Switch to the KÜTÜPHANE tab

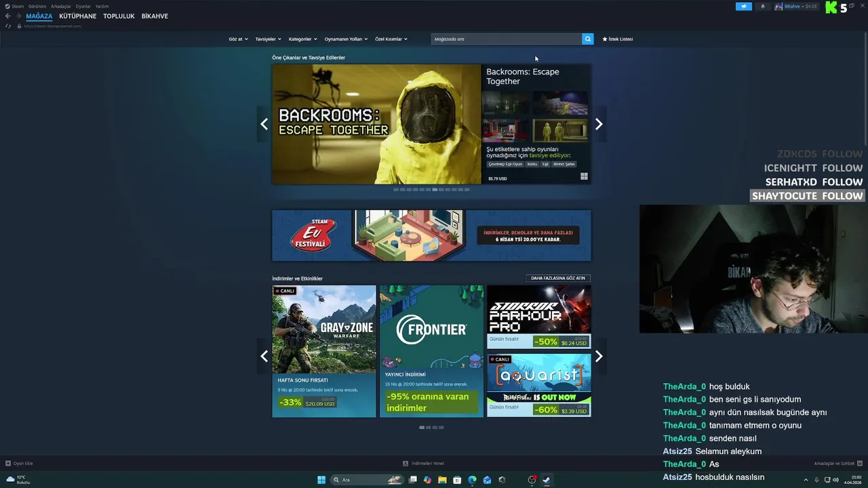click(x=78, y=16)
